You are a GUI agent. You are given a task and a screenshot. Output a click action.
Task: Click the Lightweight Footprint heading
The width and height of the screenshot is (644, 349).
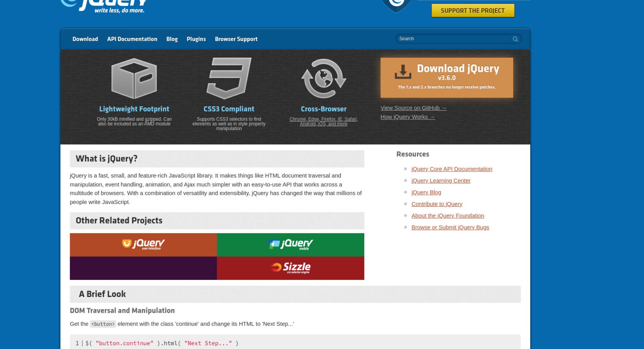coord(134,109)
